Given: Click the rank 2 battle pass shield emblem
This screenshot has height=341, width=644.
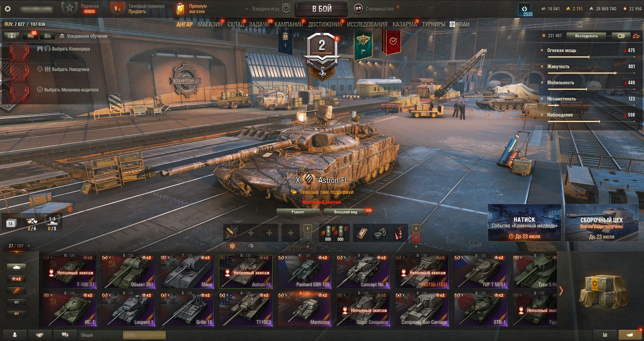Looking at the screenshot, I should (322, 54).
